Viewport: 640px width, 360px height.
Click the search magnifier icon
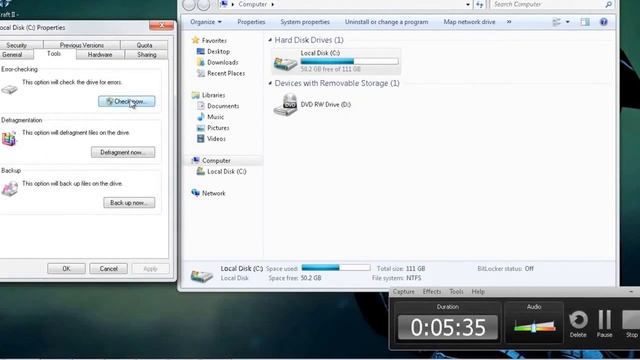(608, 4)
